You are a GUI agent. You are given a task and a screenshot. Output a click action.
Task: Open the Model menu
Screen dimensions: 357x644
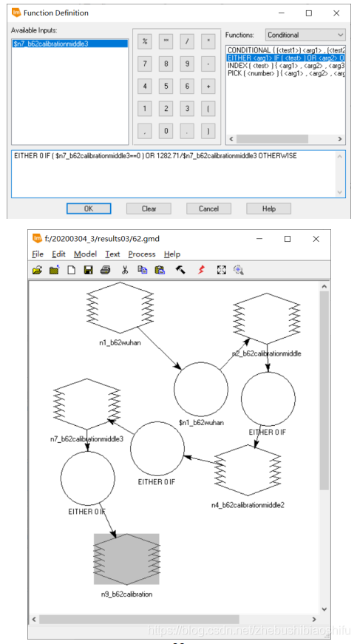(x=84, y=254)
